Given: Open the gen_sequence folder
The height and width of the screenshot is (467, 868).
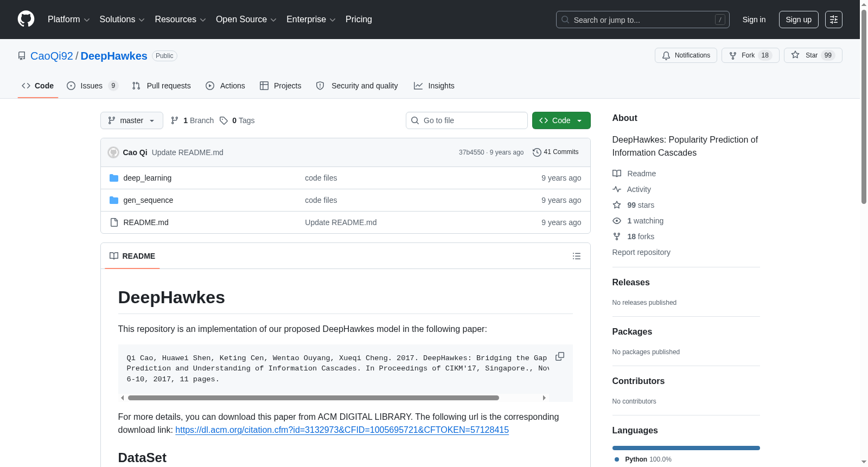Looking at the screenshot, I should [x=148, y=200].
